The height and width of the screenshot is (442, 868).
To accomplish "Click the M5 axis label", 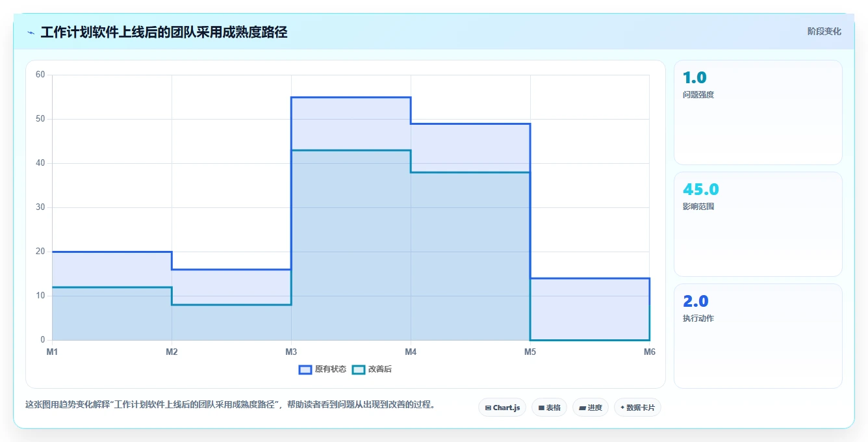I will 530,352.
